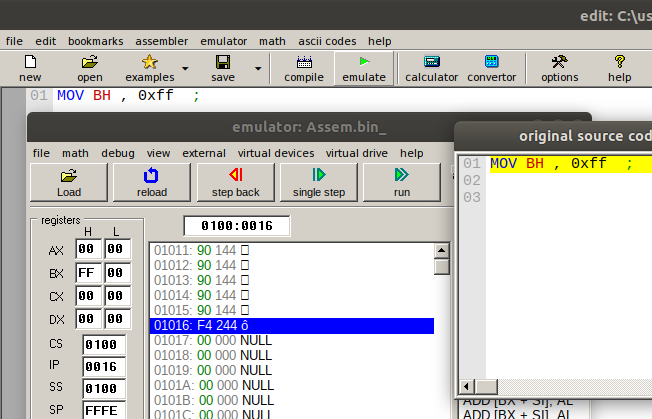Image resolution: width=652 pixels, height=419 pixels.
Task: Click the open folder toolbar icon
Action: [x=90, y=62]
